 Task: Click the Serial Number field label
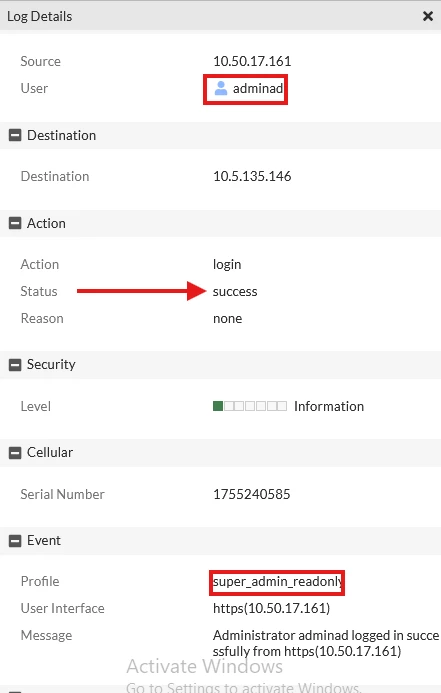click(62, 494)
